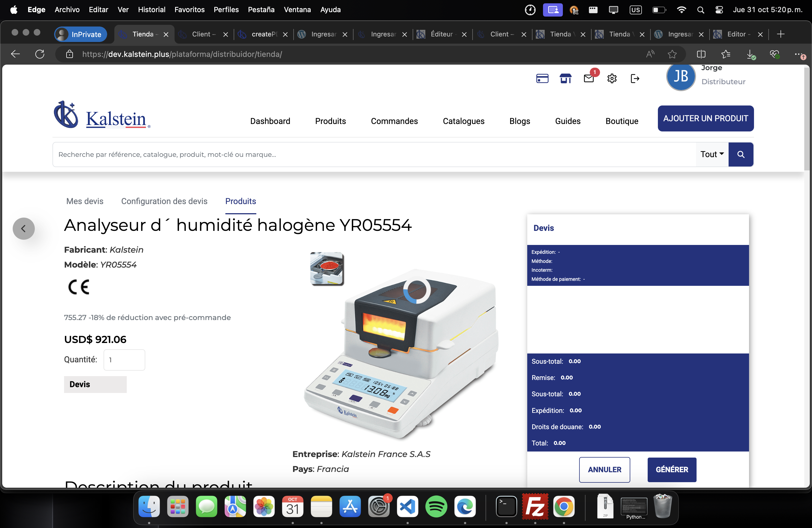Click the product search input field

[374, 155]
